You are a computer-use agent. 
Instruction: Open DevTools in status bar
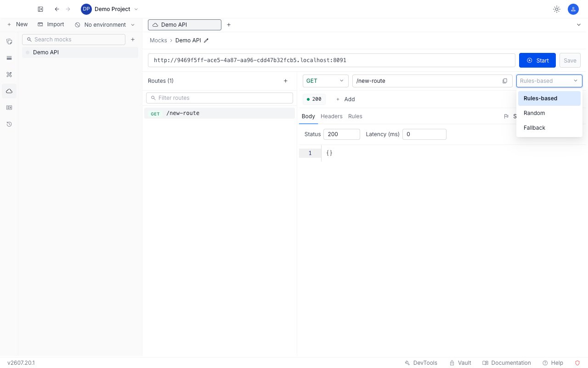tap(421, 363)
